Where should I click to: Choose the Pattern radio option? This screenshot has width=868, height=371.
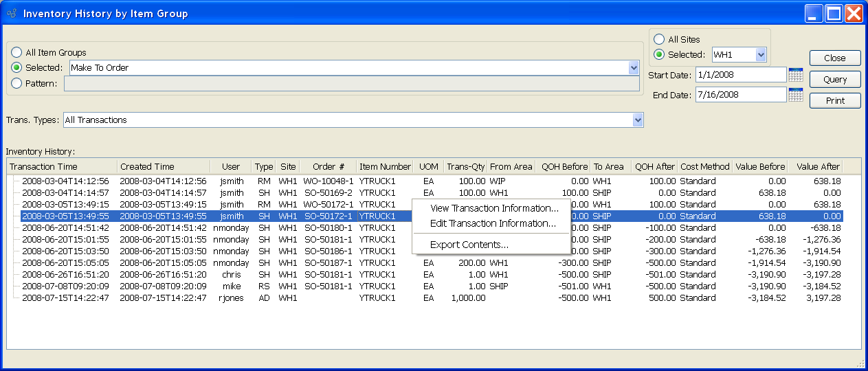point(16,83)
